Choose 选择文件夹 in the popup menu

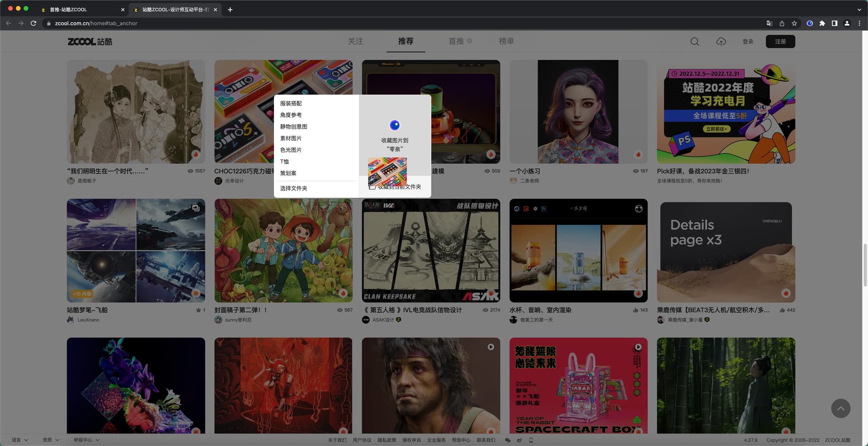coord(293,189)
